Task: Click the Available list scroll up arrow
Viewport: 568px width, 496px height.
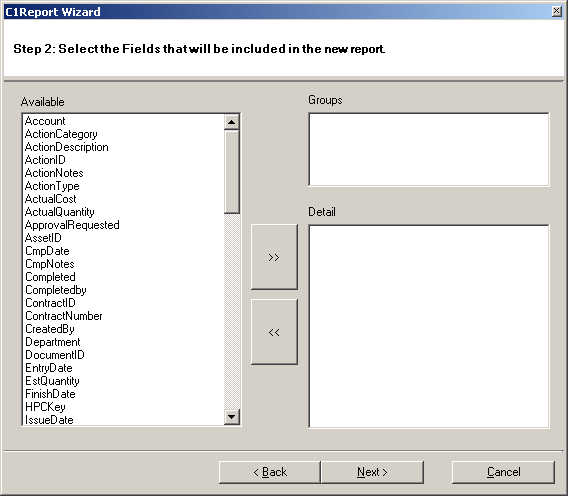Action: tap(231, 122)
